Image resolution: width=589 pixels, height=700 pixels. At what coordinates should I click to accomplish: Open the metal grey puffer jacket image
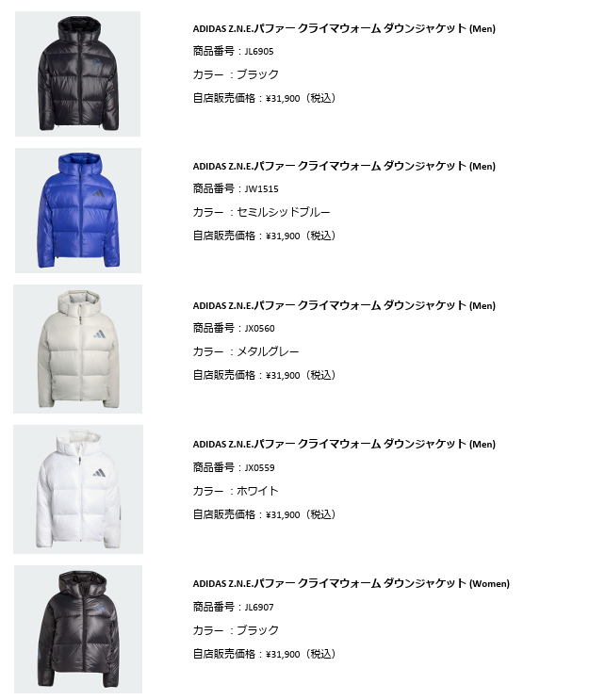pos(77,349)
